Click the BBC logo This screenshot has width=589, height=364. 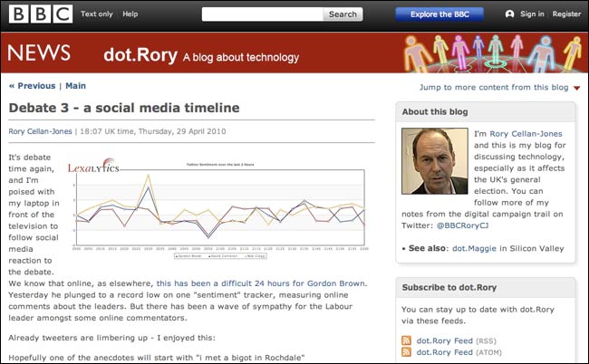point(41,14)
